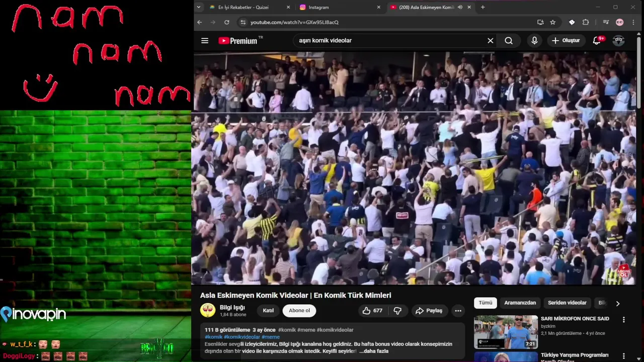
Task: Click the Oluştur create button
Action: click(566, 41)
